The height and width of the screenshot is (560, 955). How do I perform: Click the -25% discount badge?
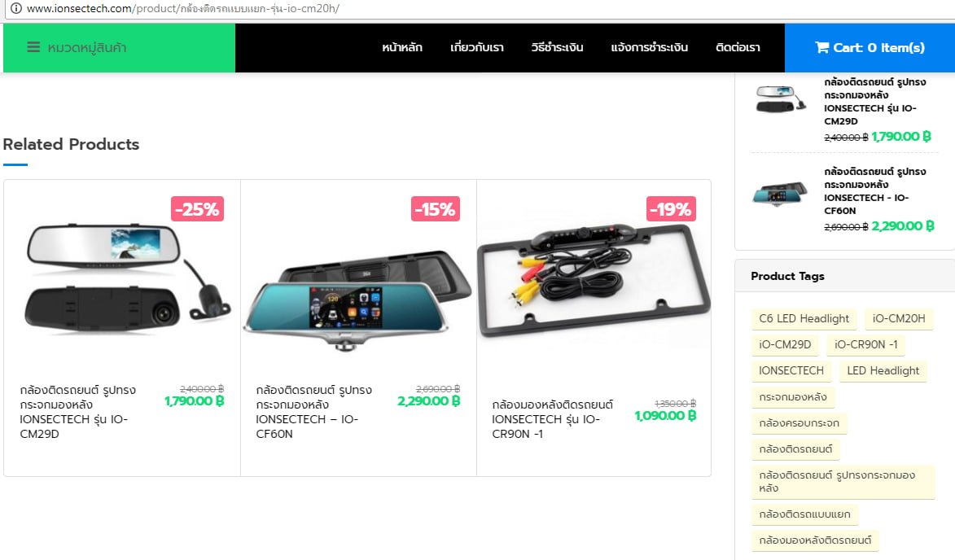pyautogui.click(x=197, y=209)
